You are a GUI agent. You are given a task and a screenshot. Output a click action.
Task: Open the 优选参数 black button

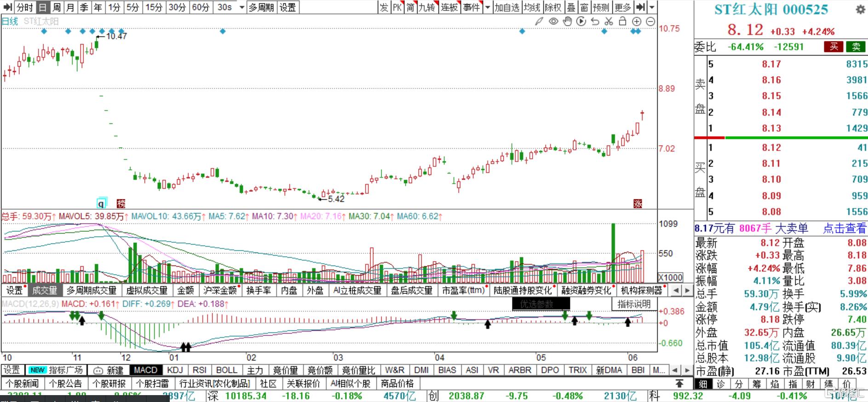541,304
